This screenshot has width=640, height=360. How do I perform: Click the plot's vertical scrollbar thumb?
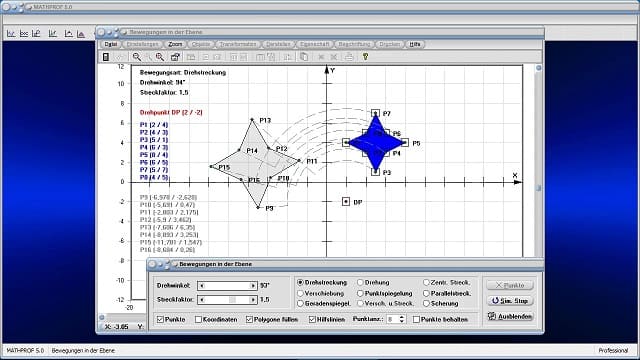[x=539, y=188]
